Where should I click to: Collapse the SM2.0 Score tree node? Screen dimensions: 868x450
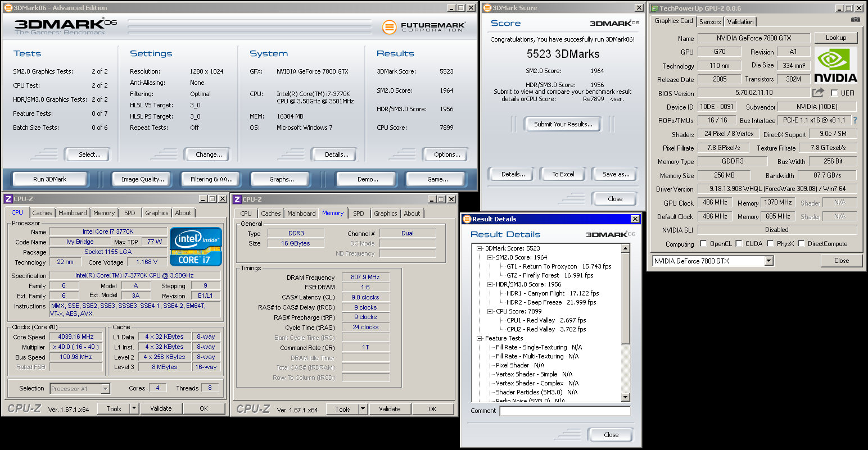point(490,257)
